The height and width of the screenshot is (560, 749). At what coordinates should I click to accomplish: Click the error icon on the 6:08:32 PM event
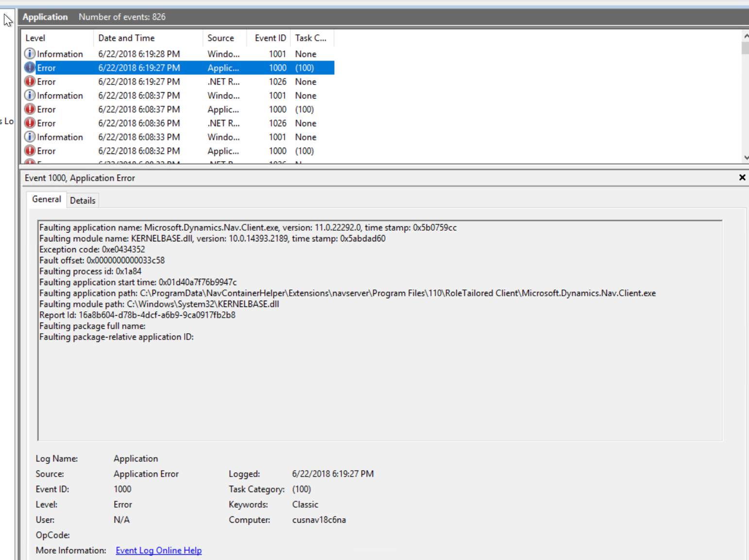point(30,151)
